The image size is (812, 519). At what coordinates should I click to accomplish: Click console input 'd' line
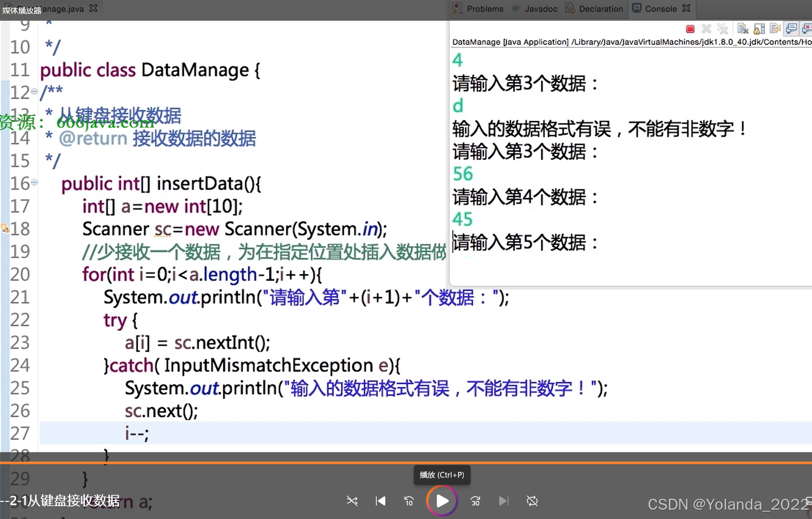click(x=457, y=106)
